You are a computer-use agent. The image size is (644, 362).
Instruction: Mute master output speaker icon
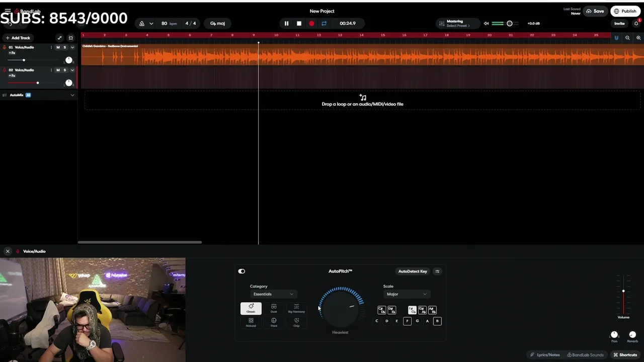click(486, 24)
